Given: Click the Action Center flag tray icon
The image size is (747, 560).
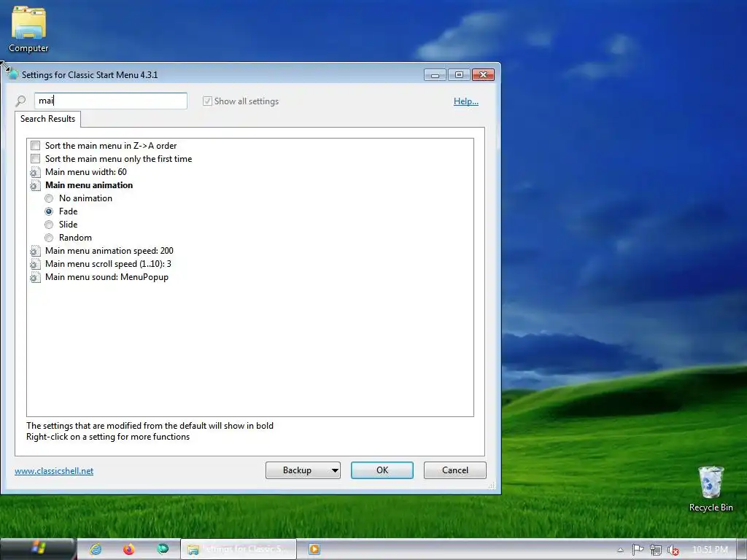Looking at the screenshot, I should [x=638, y=550].
